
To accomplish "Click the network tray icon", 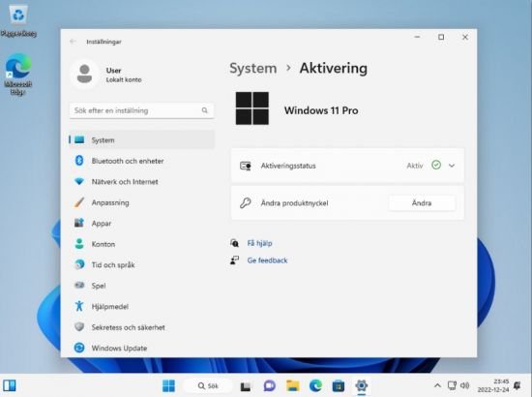I will click(452, 385).
